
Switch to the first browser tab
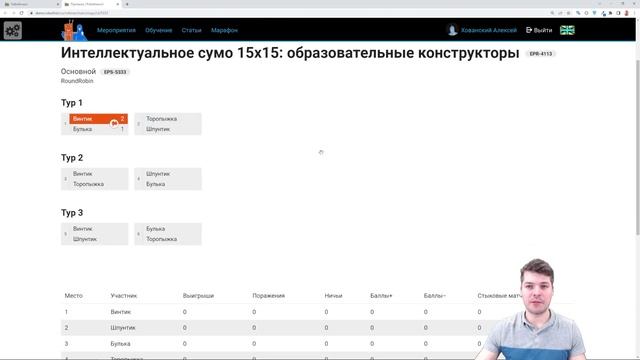tap(31, 4)
